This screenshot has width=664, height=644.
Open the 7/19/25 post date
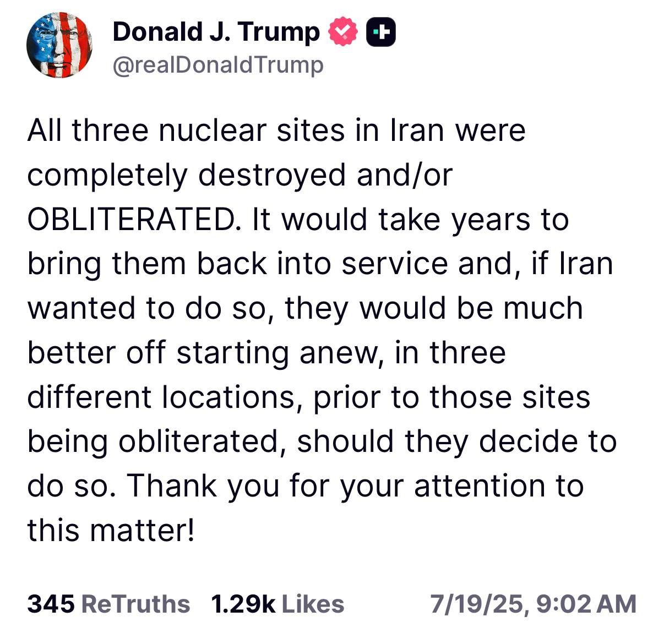tap(476, 604)
